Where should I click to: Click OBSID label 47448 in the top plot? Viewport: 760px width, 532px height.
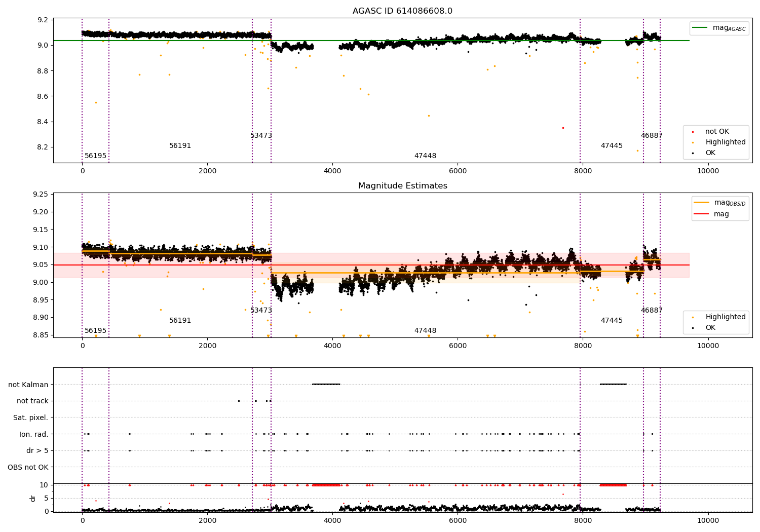[425, 156]
